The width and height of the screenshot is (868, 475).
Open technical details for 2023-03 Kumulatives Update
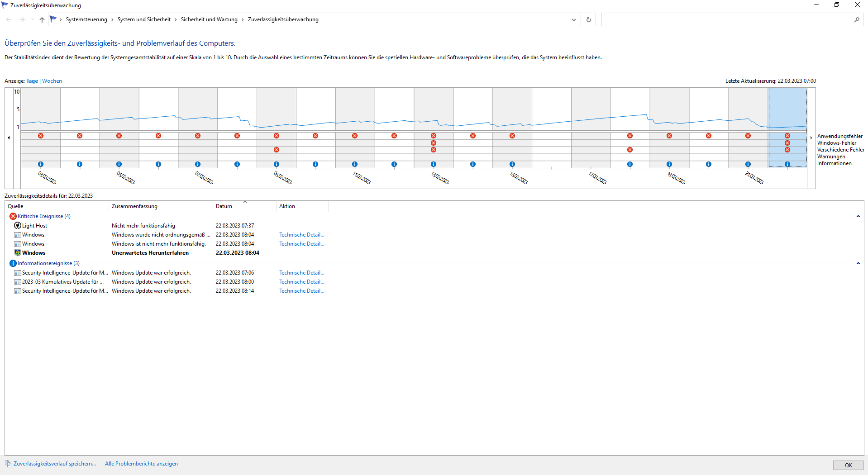point(302,282)
